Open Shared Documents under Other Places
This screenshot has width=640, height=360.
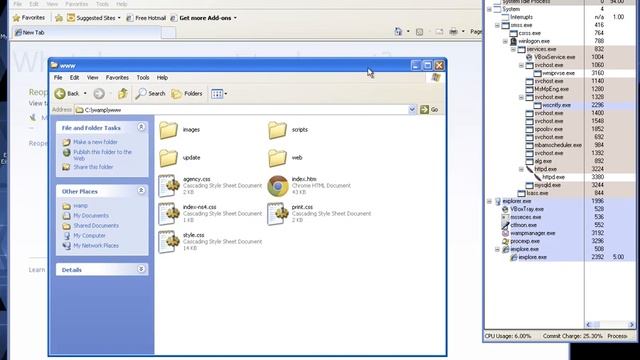96,226
